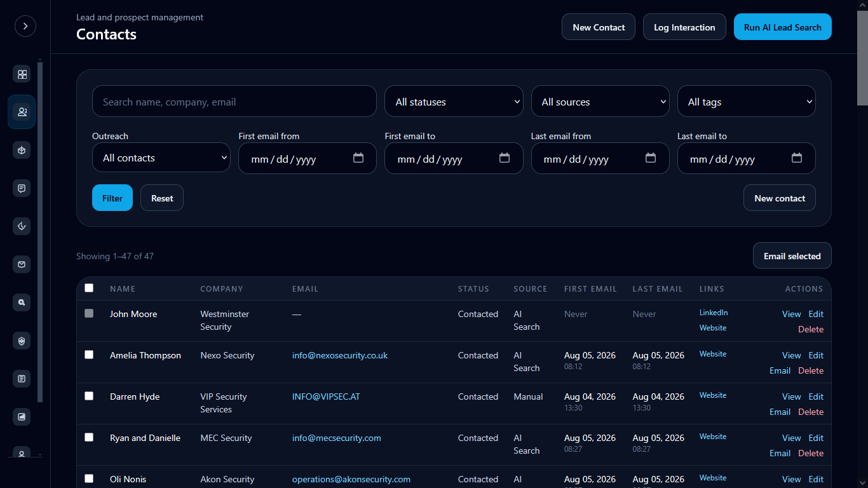
Task: Open the document list icon in sidebar
Action: pos(22,379)
